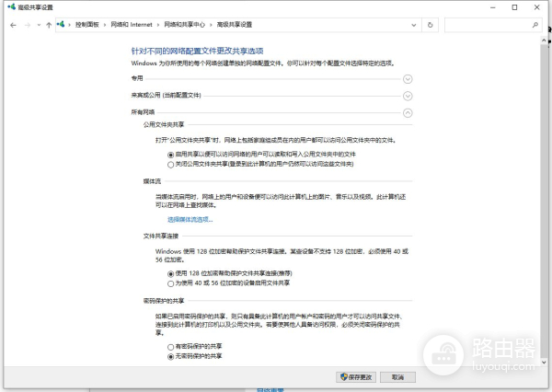Expand the 来宾或公用 profile section
The height and width of the screenshot is (392, 552).
tap(408, 96)
